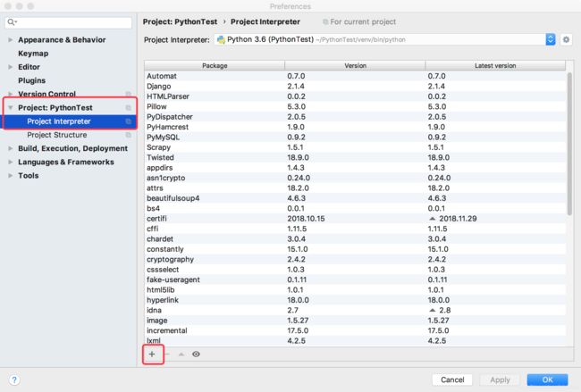581x392 pixels.
Task: Open Appearance & Behavior settings
Action: [62, 39]
